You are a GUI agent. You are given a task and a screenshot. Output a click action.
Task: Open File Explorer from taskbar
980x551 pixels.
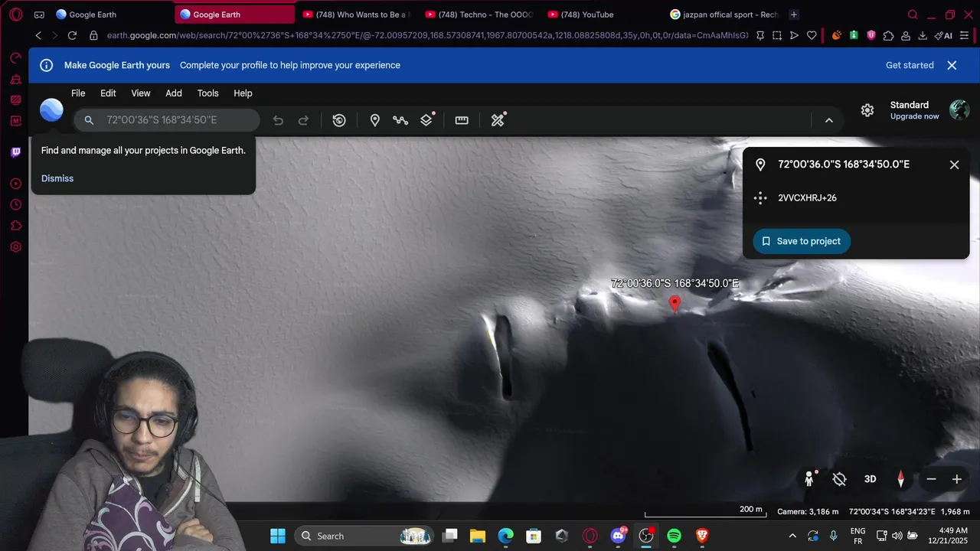(477, 536)
